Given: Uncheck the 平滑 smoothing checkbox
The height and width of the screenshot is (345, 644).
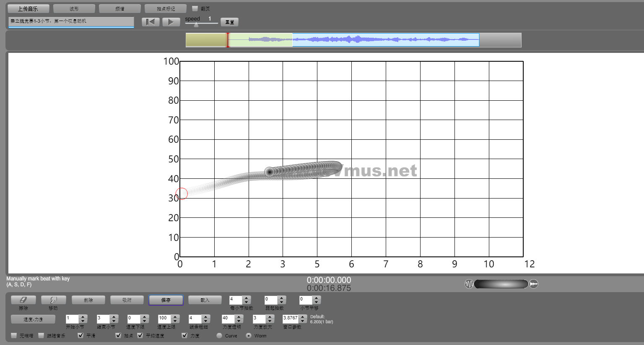Looking at the screenshot, I should (81, 335).
